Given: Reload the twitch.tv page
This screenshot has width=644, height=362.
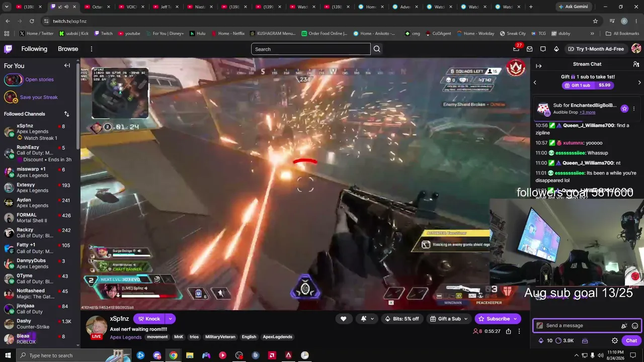Looking at the screenshot, I should point(32,21).
